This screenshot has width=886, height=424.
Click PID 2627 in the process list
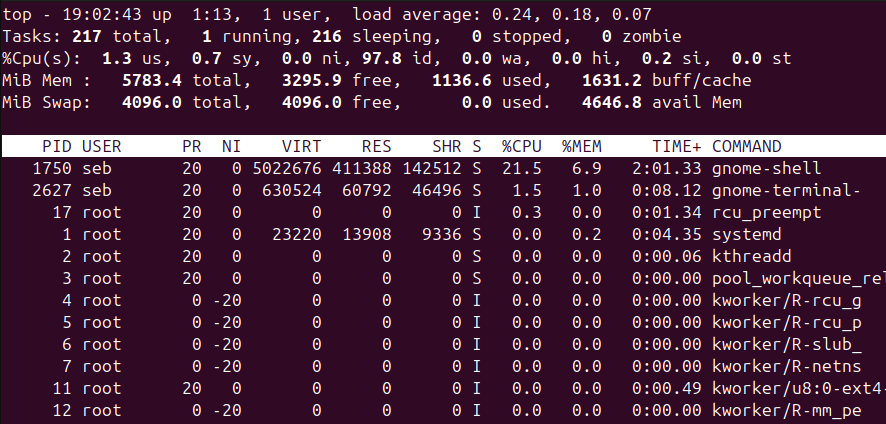pos(52,191)
